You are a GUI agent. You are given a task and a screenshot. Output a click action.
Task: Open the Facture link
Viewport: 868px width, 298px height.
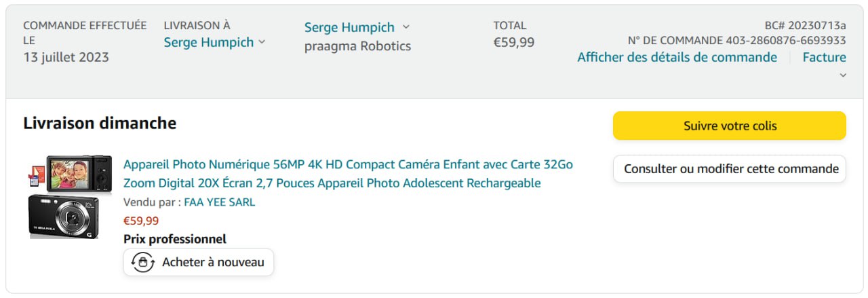pos(824,57)
